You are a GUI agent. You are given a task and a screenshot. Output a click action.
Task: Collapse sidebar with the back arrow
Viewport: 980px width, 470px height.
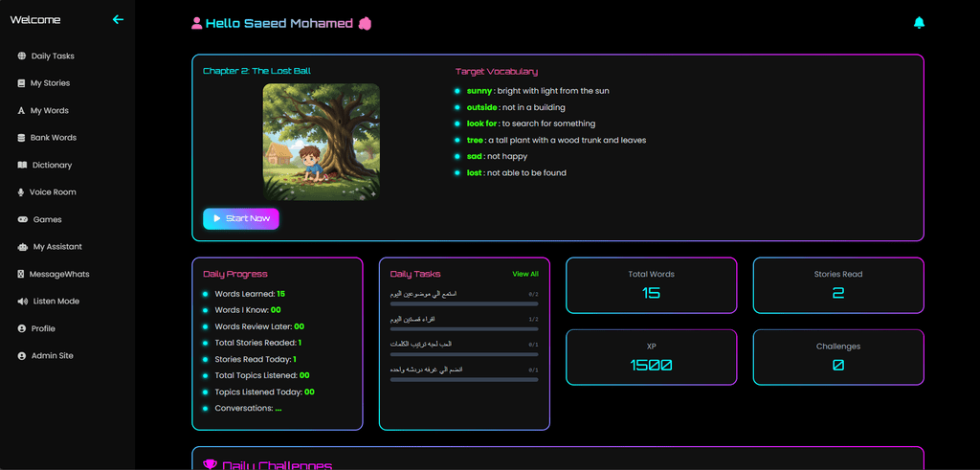click(118, 19)
